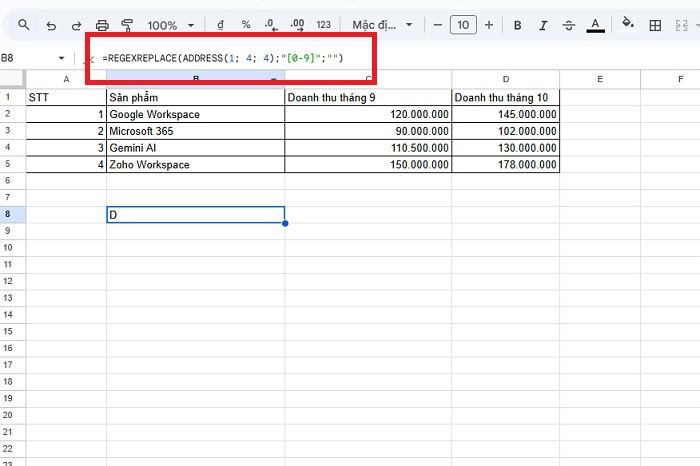Click the 120.000.000 value cell
This screenshot has height=466, width=700.
click(368, 114)
